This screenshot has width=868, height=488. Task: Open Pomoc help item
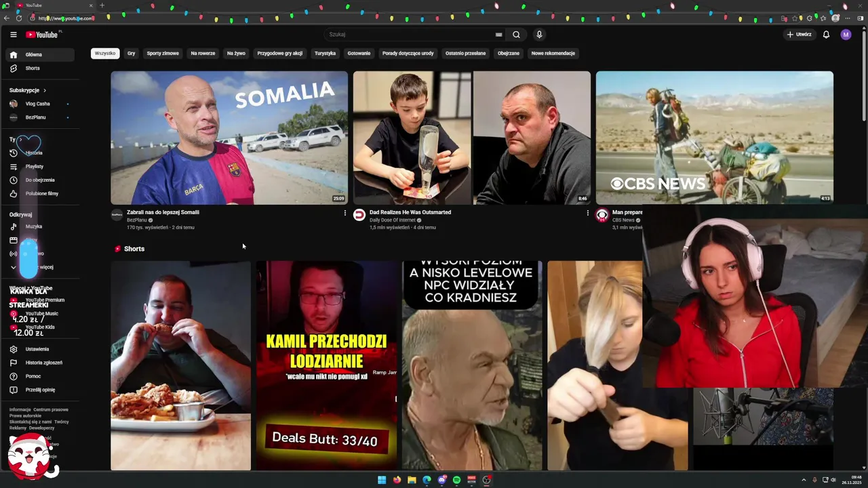pyautogui.click(x=41, y=376)
